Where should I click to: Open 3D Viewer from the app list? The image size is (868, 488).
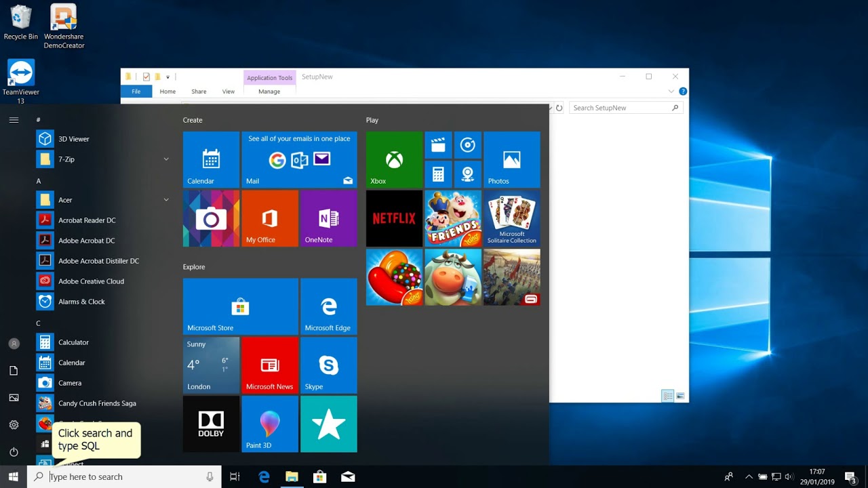[x=105, y=139]
